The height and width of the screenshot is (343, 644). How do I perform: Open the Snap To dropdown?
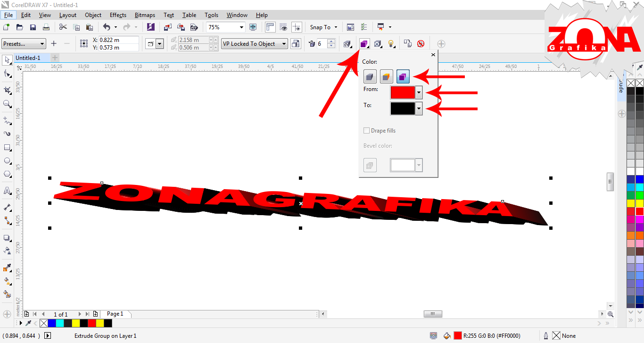click(323, 27)
